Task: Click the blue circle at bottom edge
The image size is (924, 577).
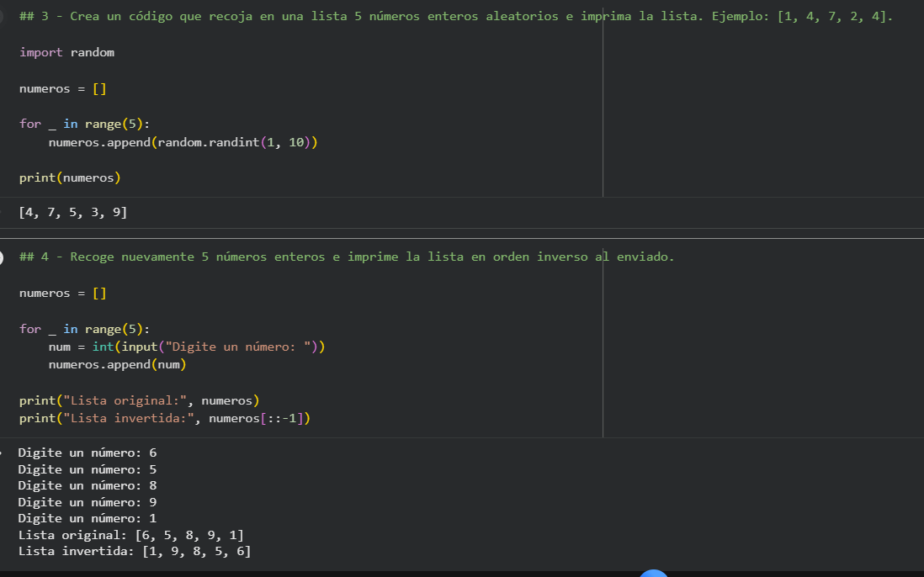Action: pyautogui.click(x=654, y=574)
